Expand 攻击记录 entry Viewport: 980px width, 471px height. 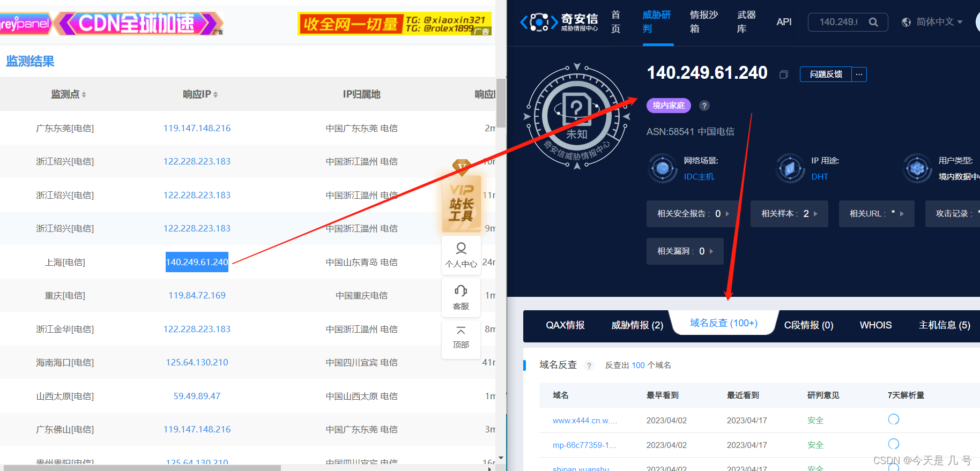(953, 214)
